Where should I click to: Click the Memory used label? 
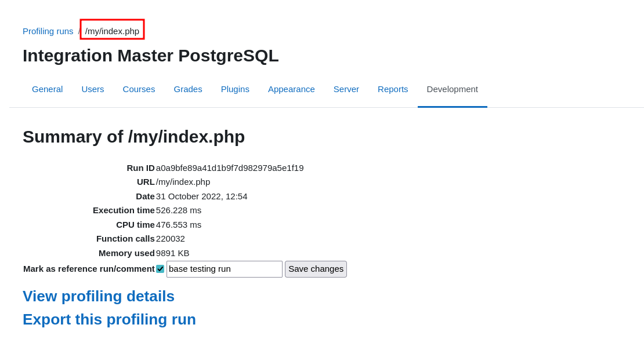coord(126,253)
